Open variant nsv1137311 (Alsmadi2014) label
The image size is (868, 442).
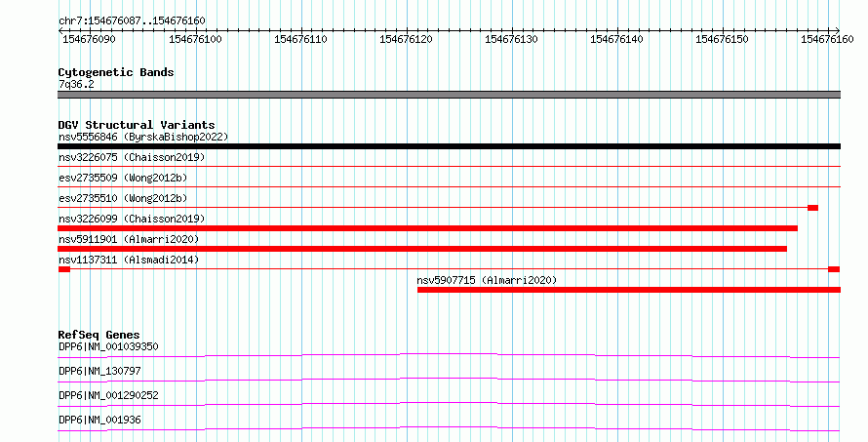coord(129,260)
